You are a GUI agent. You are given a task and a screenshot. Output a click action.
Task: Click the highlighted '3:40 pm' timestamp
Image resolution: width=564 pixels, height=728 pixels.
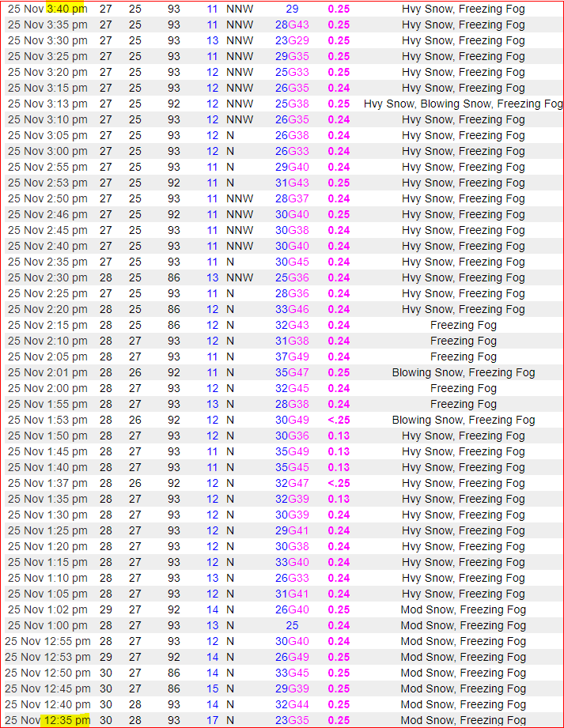pyautogui.click(x=67, y=9)
